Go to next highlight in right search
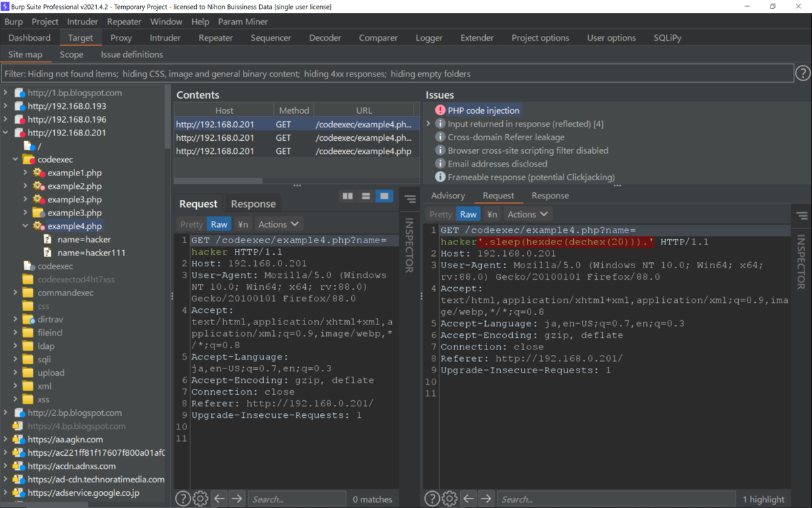 (486, 499)
